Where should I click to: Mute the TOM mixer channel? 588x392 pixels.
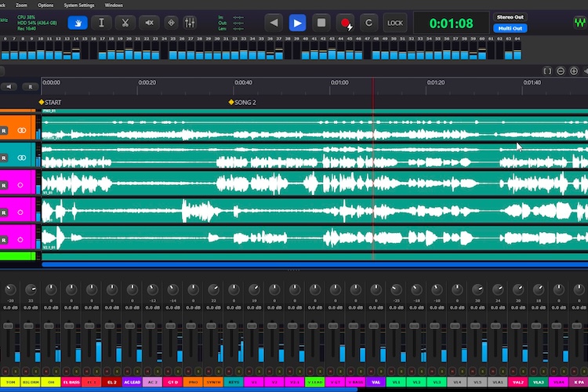tap(5, 371)
